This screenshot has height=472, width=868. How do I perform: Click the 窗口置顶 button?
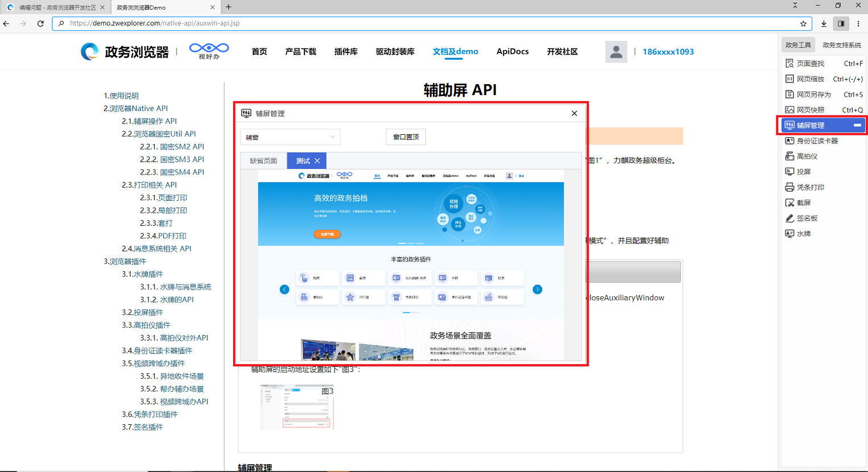tap(406, 137)
